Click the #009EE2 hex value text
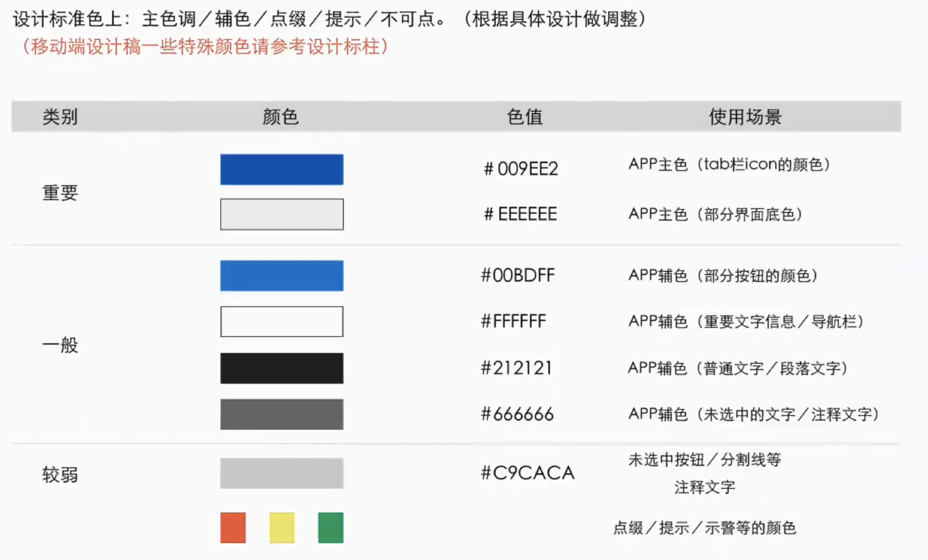 pyautogui.click(x=521, y=168)
